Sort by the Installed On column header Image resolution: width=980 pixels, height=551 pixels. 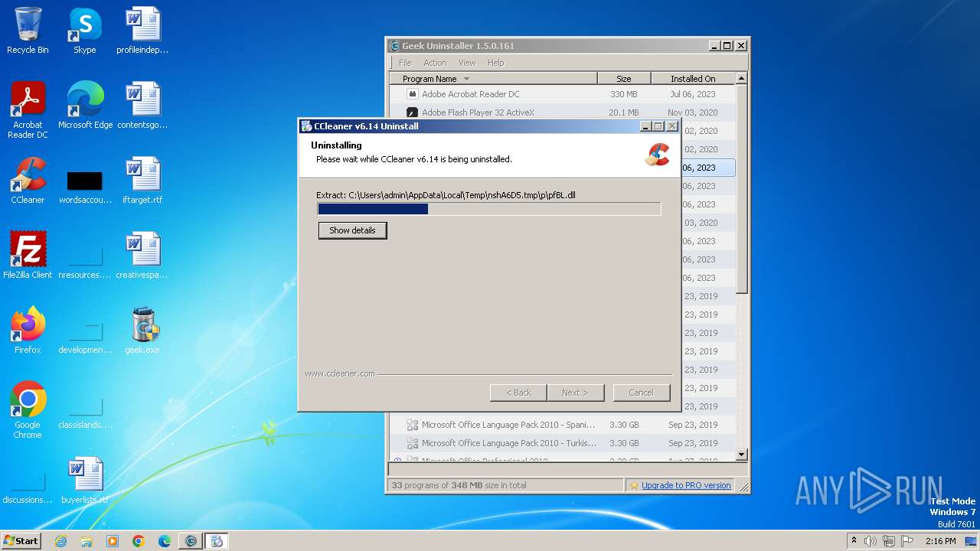tap(693, 79)
